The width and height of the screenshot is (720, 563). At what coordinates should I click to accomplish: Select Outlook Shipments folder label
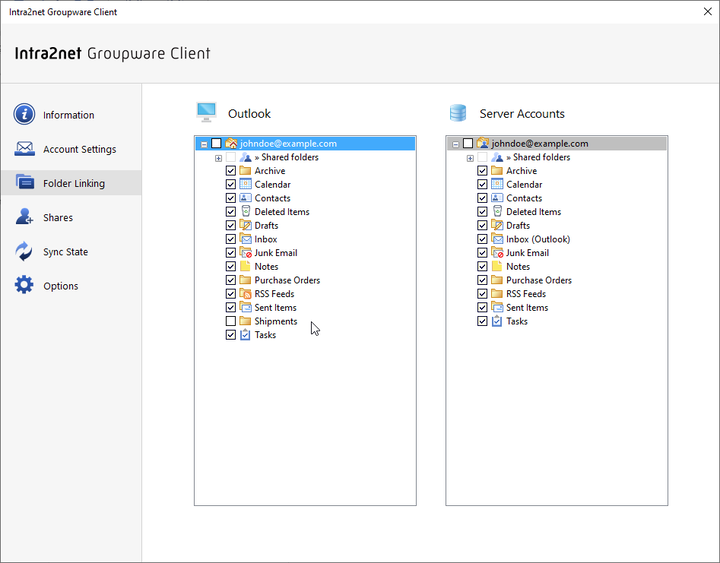coord(276,321)
